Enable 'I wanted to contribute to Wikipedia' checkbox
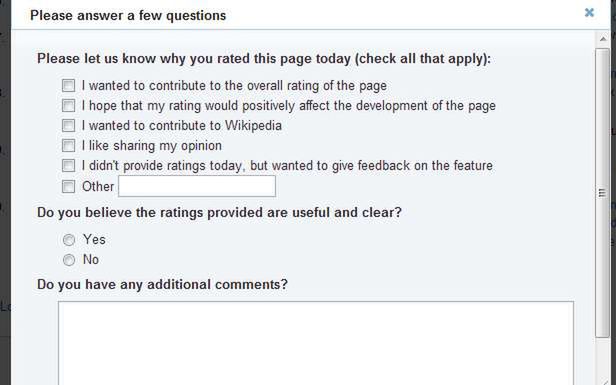The image size is (616, 385). 68,125
